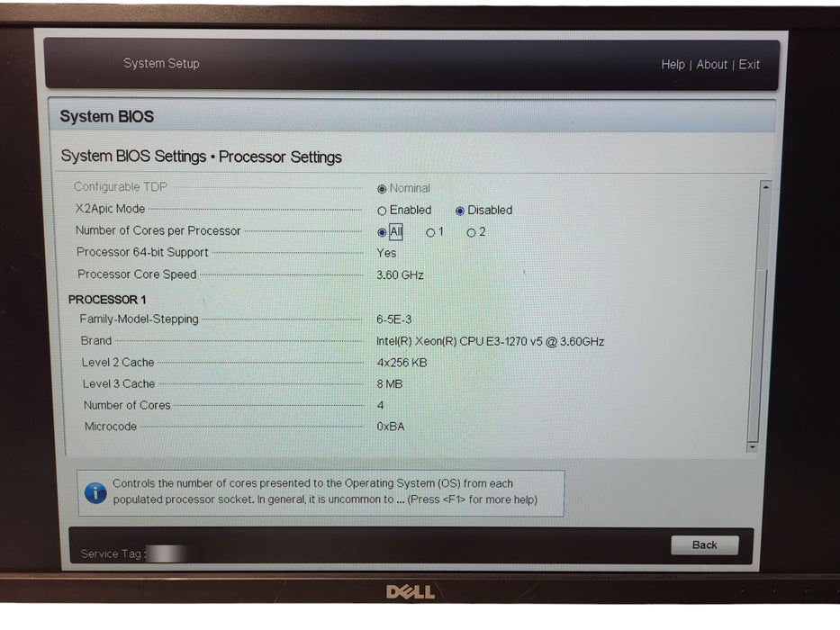Image resolution: width=840 pixels, height=630 pixels.
Task: Click the scrollbar up arrow
Action: [765, 187]
